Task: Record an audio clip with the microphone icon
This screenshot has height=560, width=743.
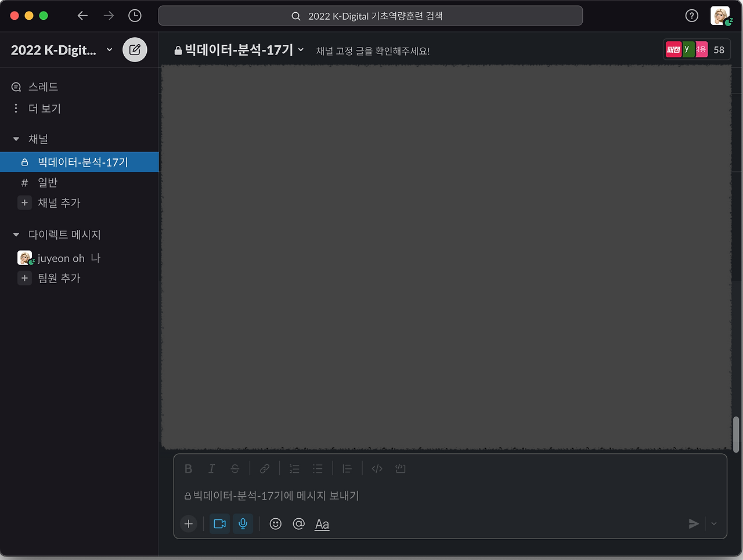Action: pos(243,523)
